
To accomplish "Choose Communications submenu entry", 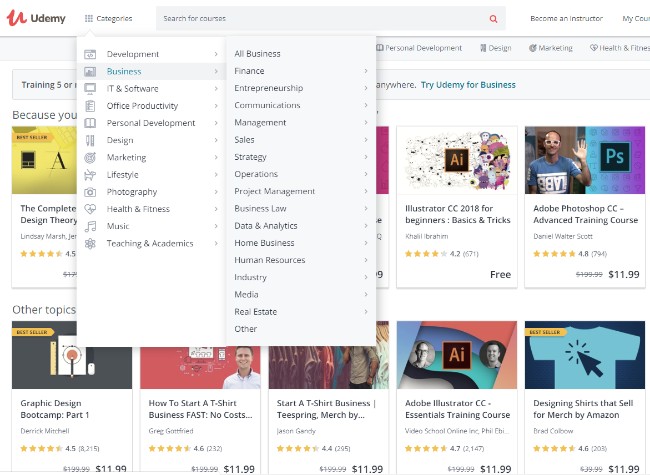I will coord(301,106).
